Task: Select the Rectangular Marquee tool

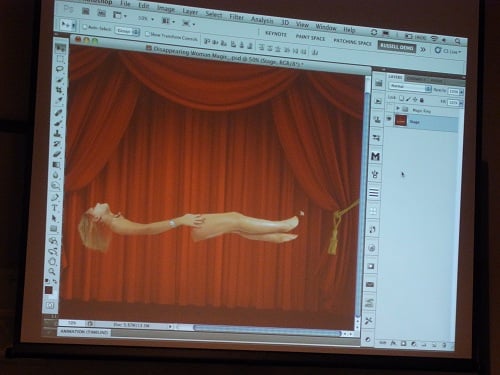Action: point(60,59)
